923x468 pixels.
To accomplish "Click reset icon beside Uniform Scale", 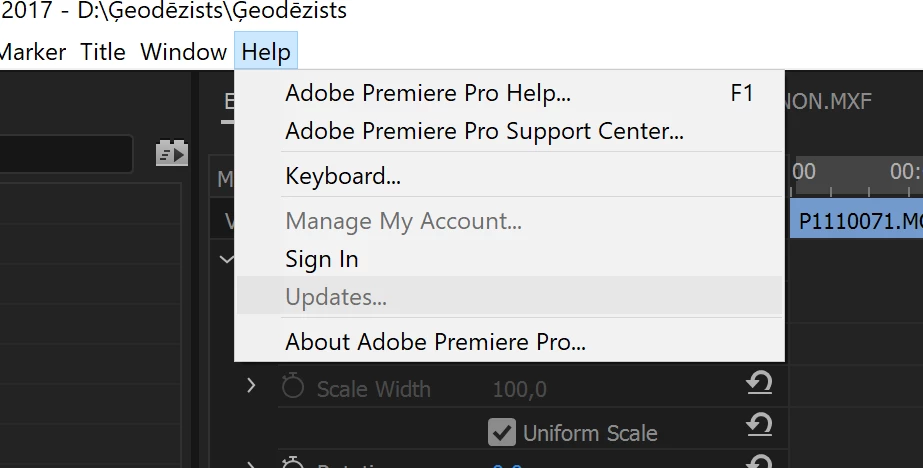I will 759,427.
